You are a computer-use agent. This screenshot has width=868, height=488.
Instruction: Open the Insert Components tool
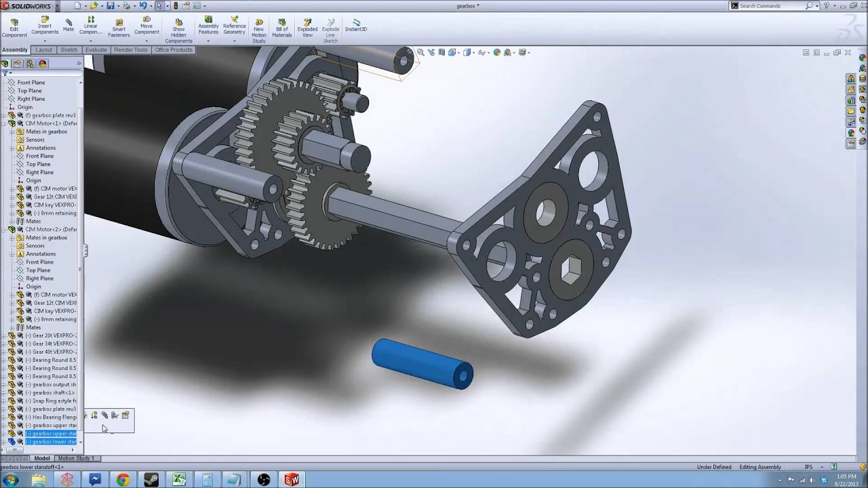45,26
